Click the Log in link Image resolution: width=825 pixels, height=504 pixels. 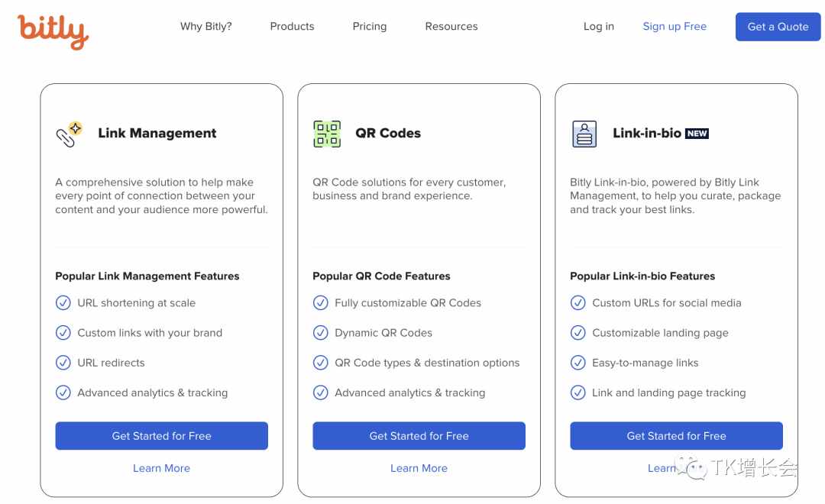pyautogui.click(x=599, y=26)
